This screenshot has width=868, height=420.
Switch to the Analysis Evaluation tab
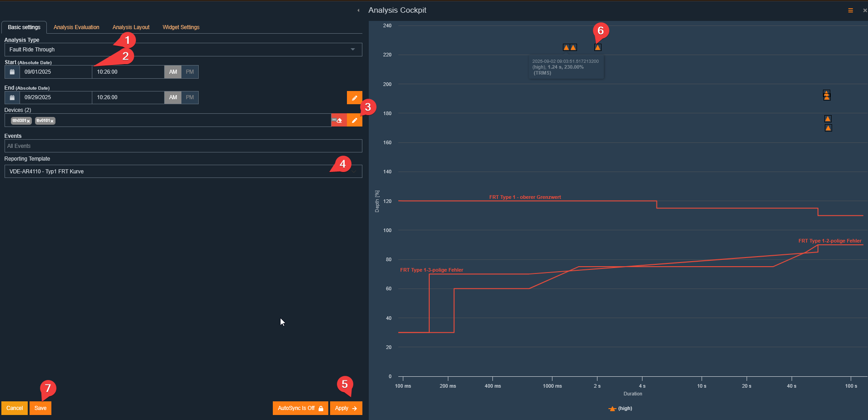tap(76, 27)
